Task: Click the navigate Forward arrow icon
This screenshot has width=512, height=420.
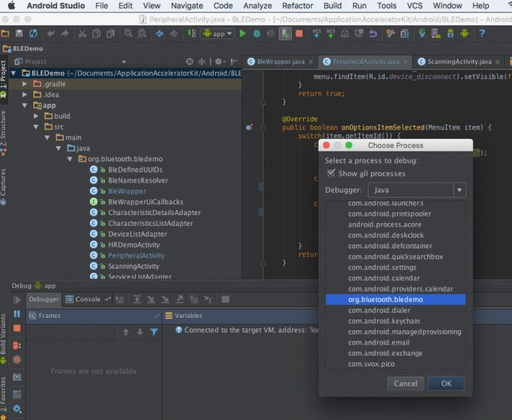Action: pos(174,33)
